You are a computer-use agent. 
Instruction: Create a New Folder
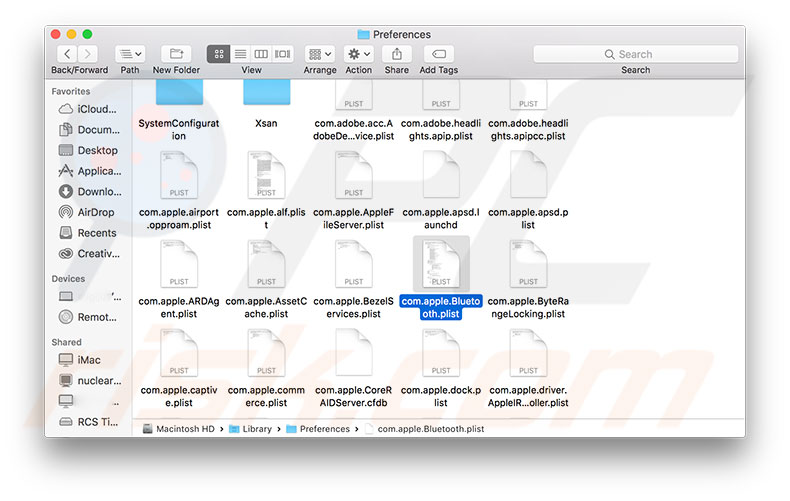(x=176, y=54)
